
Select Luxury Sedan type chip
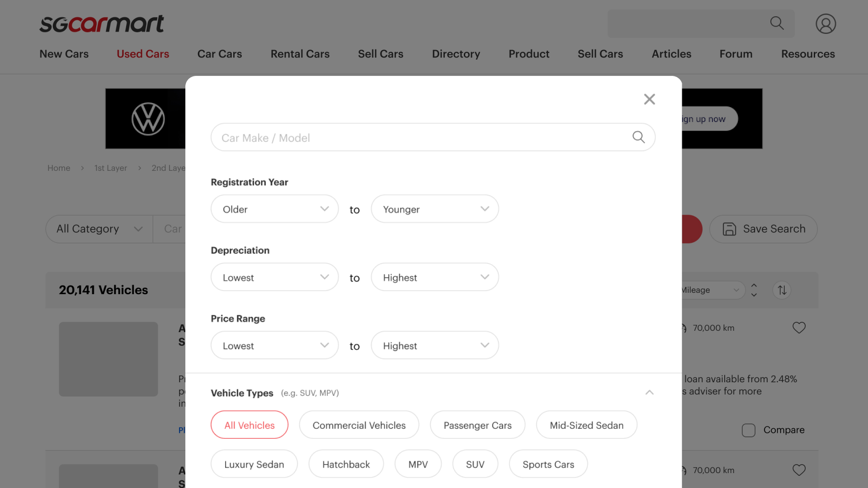click(254, 464)
